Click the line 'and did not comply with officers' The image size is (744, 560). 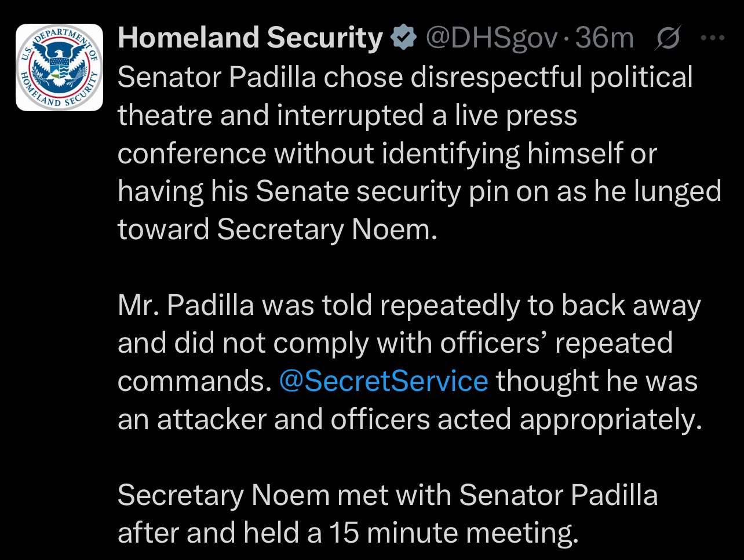point(395,343)
